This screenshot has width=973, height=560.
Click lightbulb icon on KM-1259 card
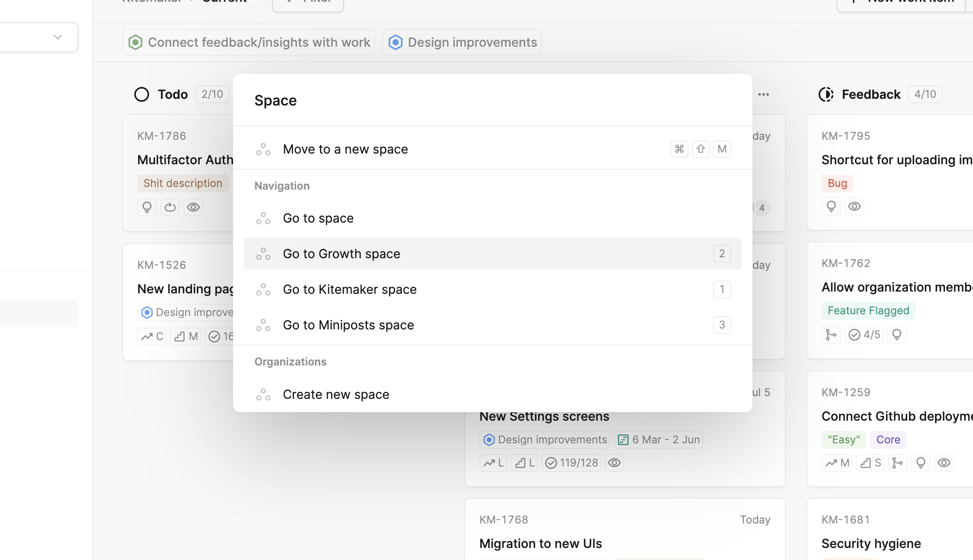[x=921, y=463]
